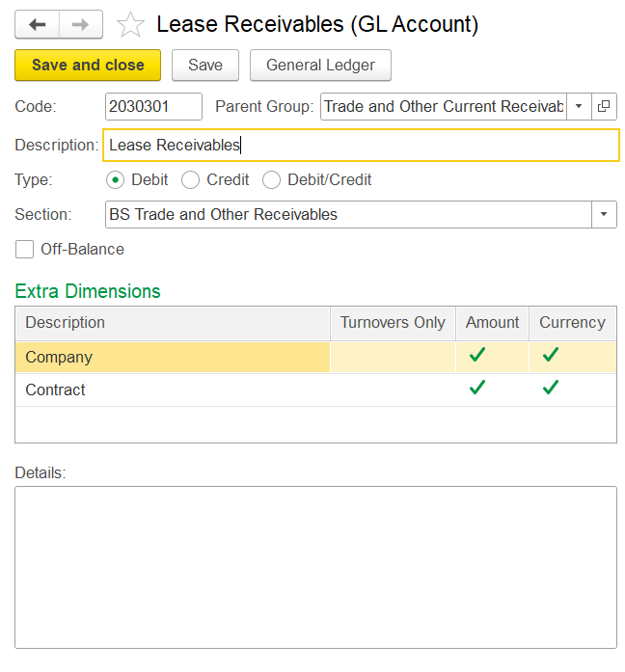Choose the Debit/Credit type option
Screen dimensions: 625x672
tap(272, 179)
